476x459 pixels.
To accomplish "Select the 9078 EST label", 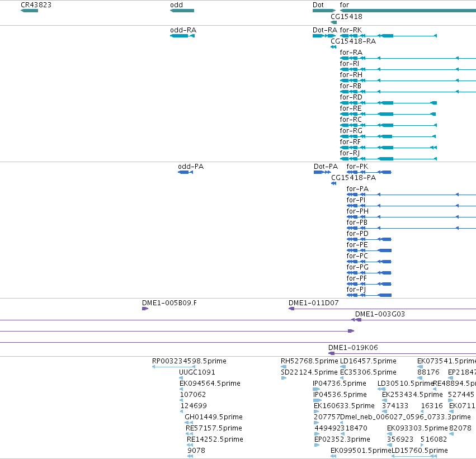I will pos(196,451).
